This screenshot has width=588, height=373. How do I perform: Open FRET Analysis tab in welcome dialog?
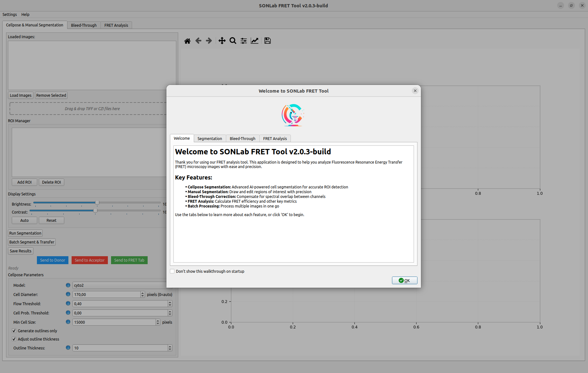pos(275,138)
